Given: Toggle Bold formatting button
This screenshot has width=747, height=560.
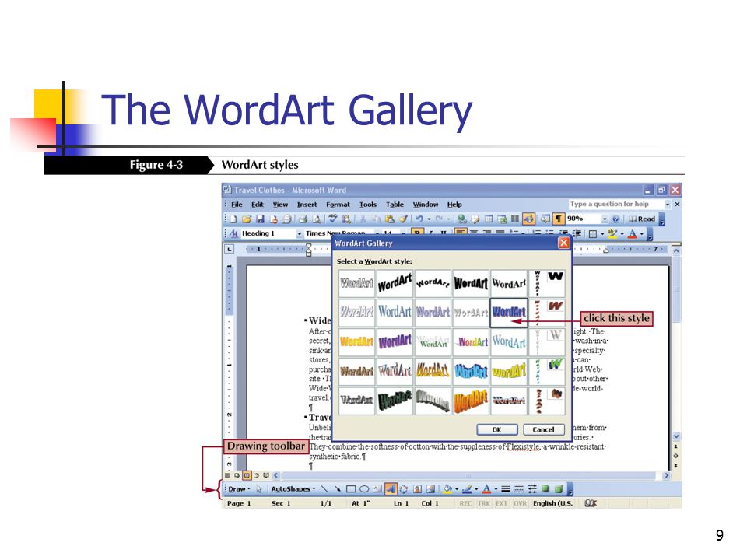Looking at the screenshot, I should coord(417,233).
